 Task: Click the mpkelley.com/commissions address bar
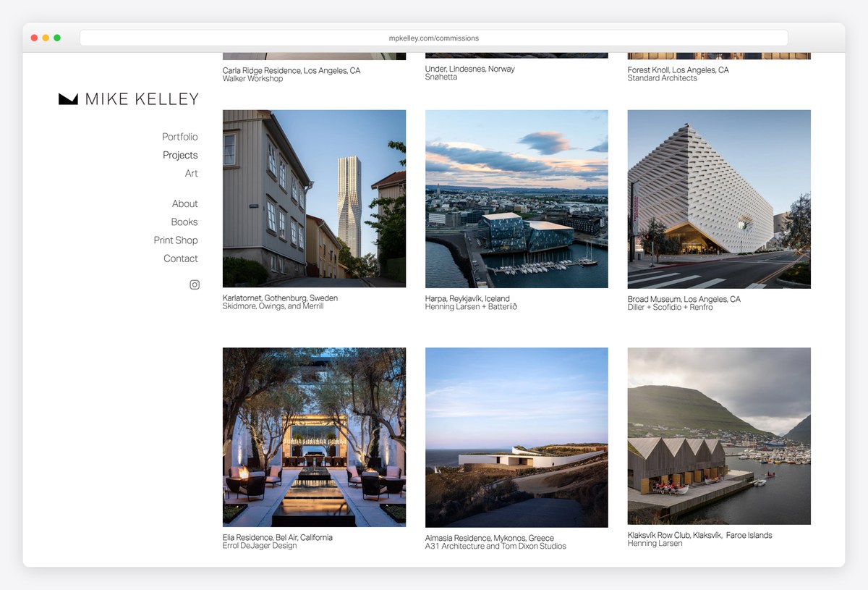pyautogui.click(x=434, y=38)
